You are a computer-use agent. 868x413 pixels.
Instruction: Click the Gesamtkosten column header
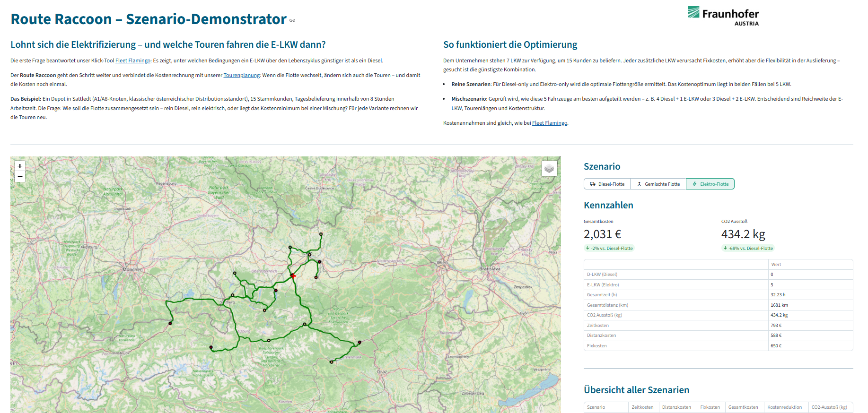pos(743,407)
